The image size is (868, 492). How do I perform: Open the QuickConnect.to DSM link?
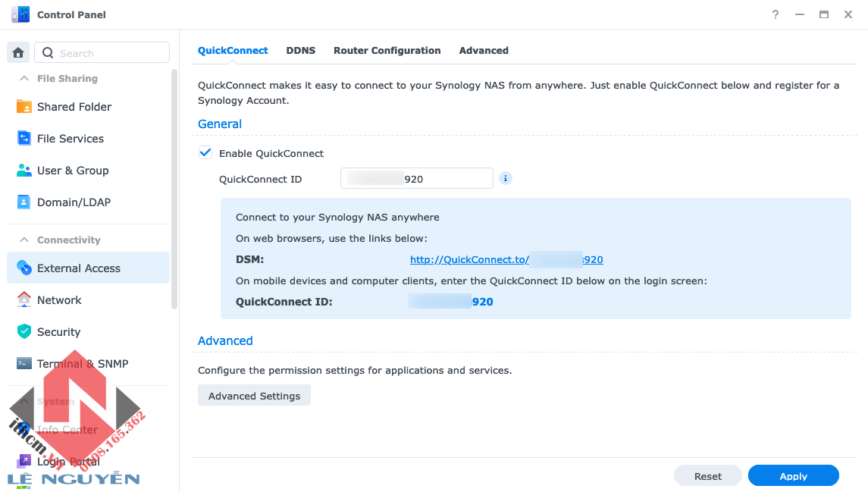pyautogui.click(x=506, y=259)
